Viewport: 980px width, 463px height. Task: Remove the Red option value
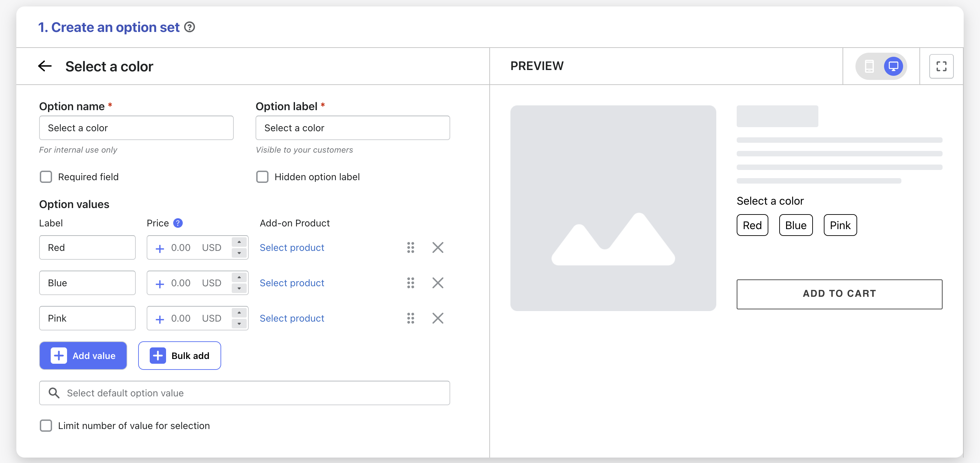(x=438, y=247)
